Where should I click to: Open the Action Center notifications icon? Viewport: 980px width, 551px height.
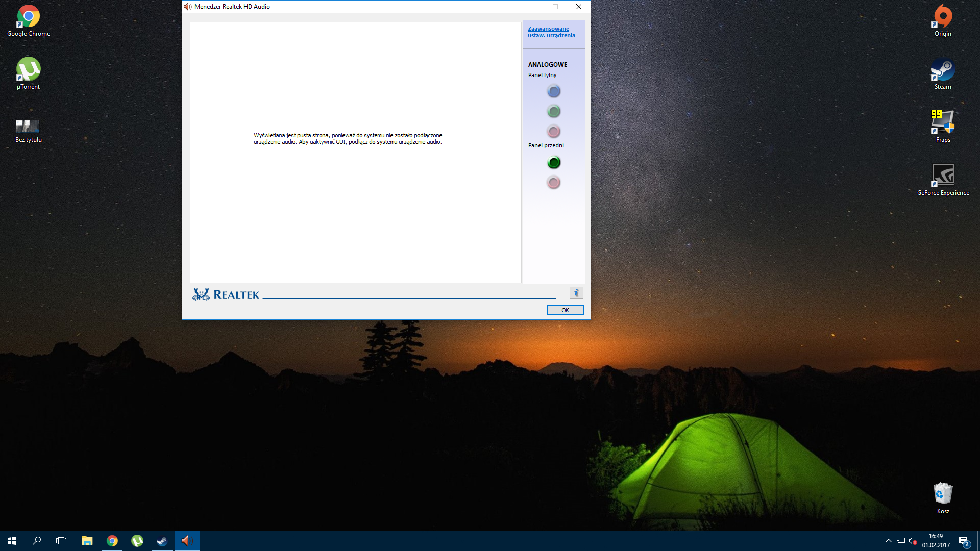pos(964,541)
